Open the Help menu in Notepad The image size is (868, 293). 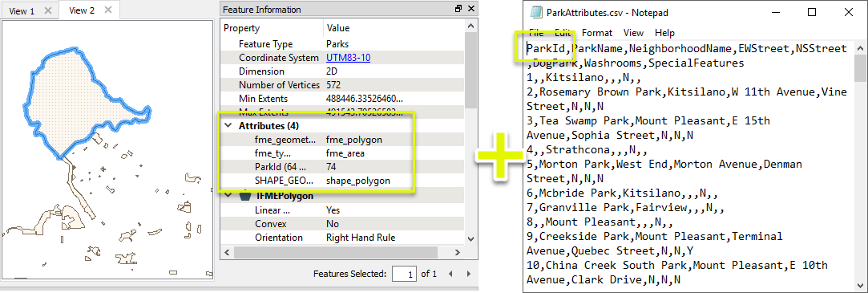pos(665,33)
